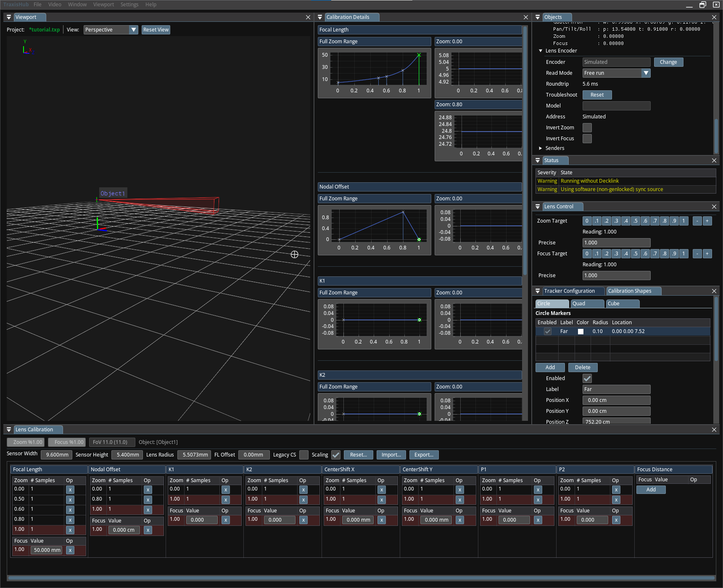Click the Calibration Details panel menu triangle
The image size is (723, 588).
tap(320, 17)
